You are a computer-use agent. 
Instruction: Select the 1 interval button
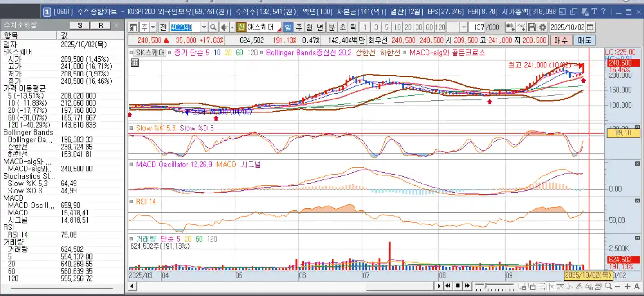tap(365, 27)
